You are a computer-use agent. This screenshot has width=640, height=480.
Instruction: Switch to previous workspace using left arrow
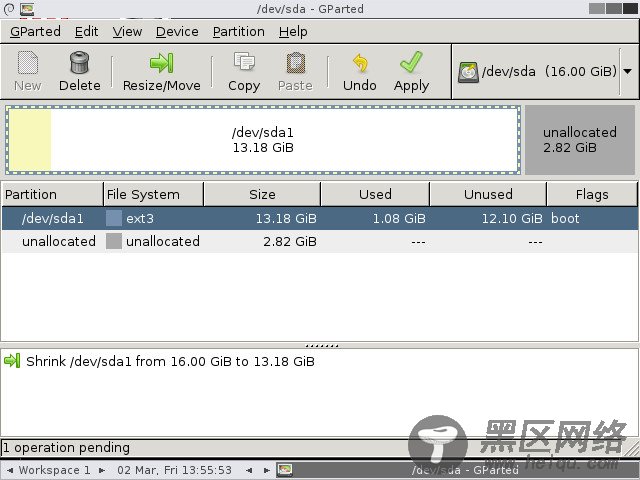pyautogui.click(x=10, y=470)
